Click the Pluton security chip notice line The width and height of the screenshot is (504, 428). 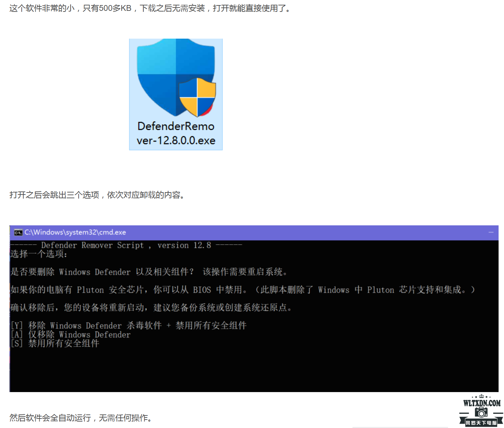(x=242, y=290)
